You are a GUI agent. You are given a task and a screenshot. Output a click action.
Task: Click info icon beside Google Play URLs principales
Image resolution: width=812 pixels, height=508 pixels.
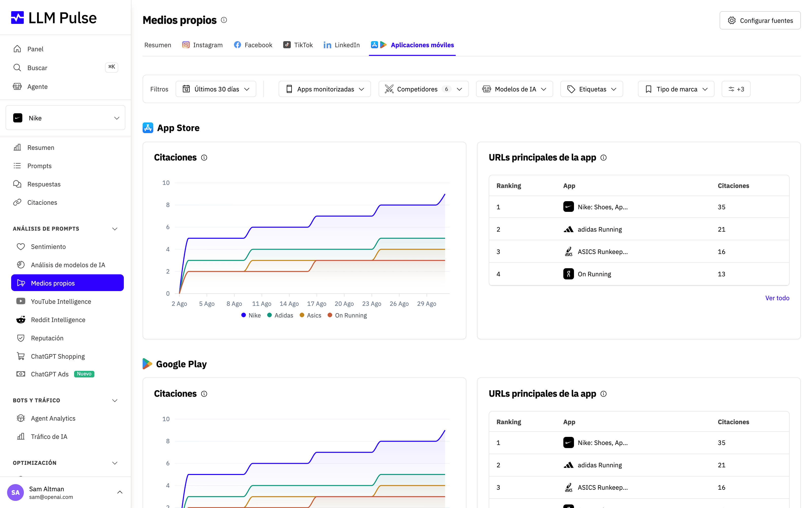[603, 394]
